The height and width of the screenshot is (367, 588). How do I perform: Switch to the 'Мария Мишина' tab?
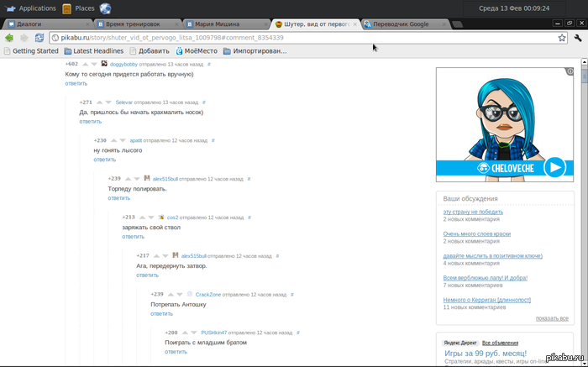[226, 24]
